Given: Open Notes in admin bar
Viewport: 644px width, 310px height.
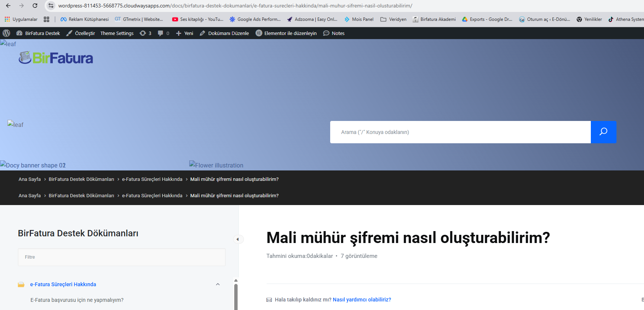Looking at the screenshot, I should (334, 33).
